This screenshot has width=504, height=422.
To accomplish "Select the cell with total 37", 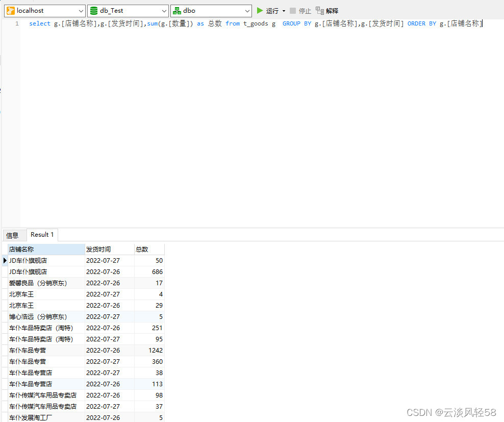I will (x=149, y=407).
